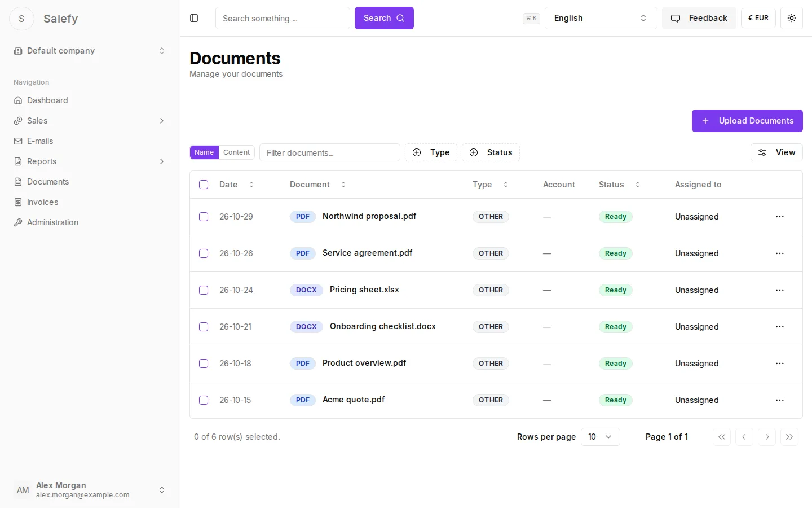This screenshot has width=812, height=508.
Task: Open the Status filter dropdown
Action: tap(491, 152)
